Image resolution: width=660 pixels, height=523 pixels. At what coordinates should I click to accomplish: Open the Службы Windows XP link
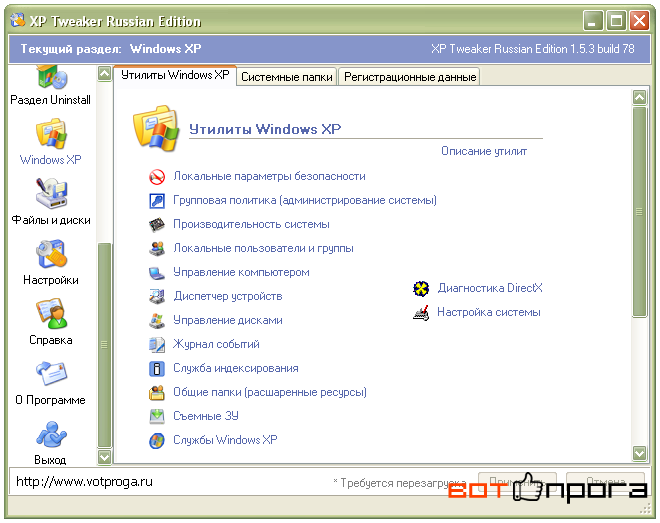(x=225, y=440)
